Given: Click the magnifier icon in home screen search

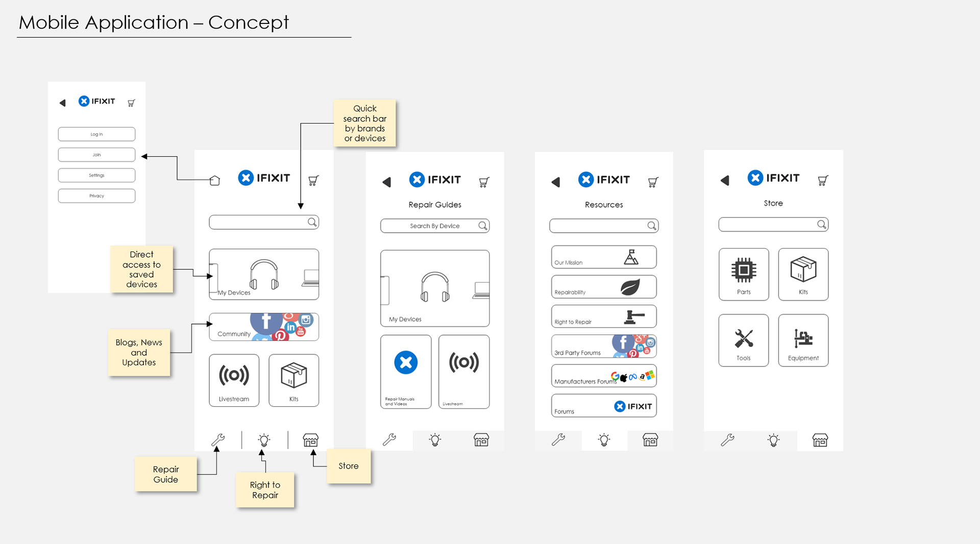Looking at the screenshot, I should tap(312, 222).
